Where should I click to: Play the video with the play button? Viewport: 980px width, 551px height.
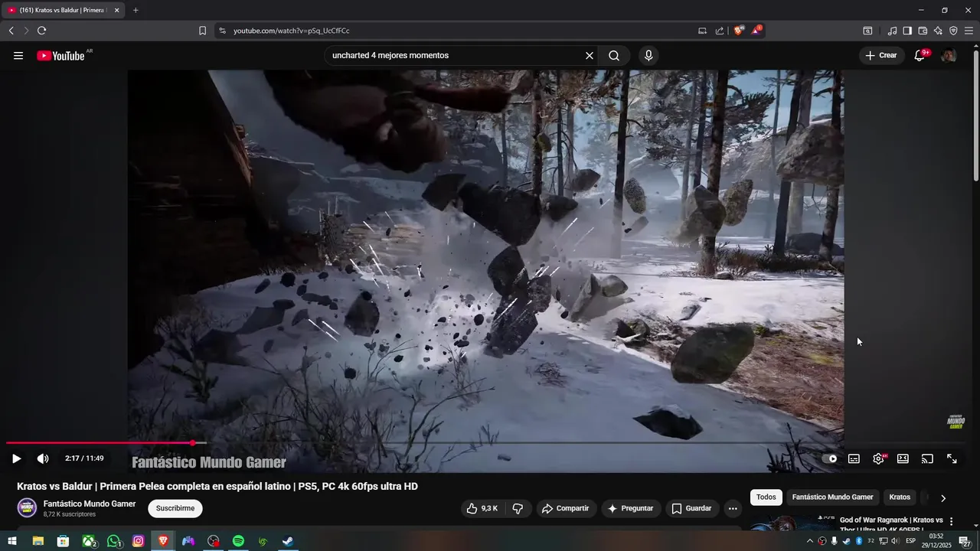pos(16,459)
